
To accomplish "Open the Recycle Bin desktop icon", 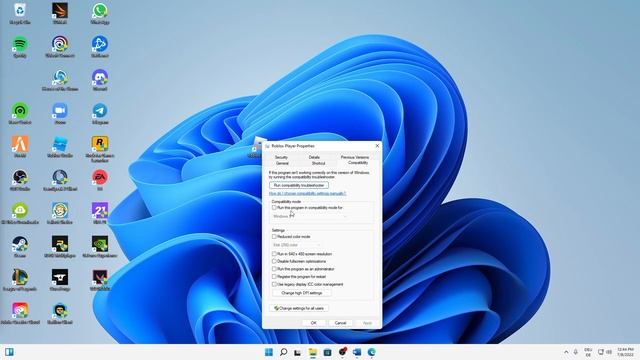I will (20, 10).
